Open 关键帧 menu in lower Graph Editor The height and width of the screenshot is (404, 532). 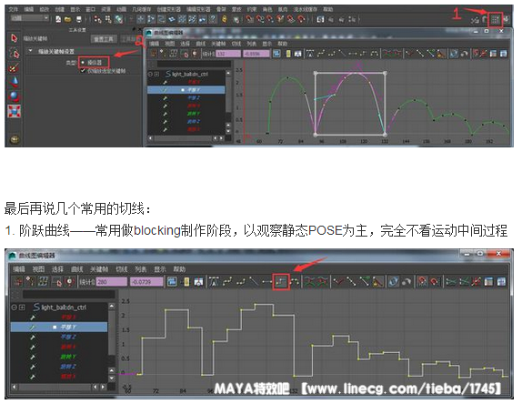pyautogui.click(x=99, y=269)
